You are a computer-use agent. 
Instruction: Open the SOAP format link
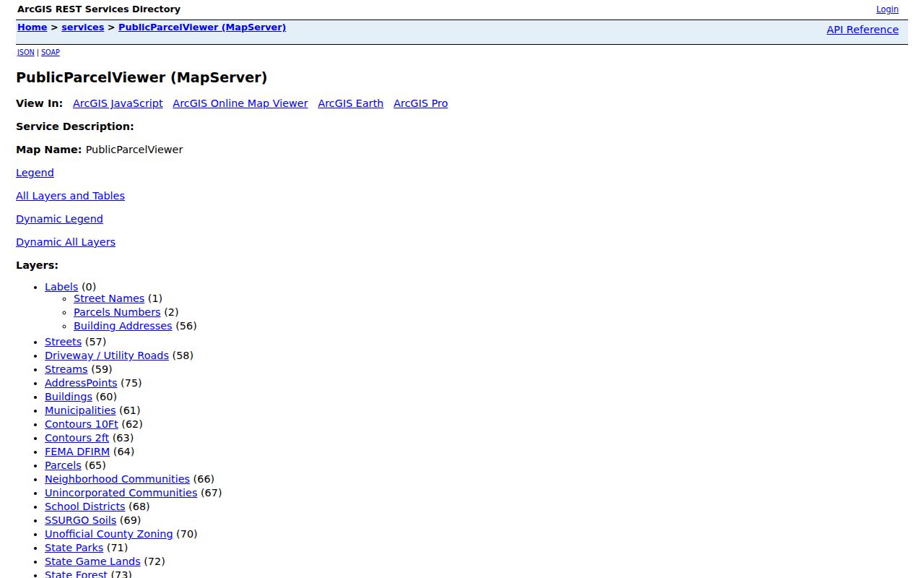pyautogui.click(x=50, y=52)
